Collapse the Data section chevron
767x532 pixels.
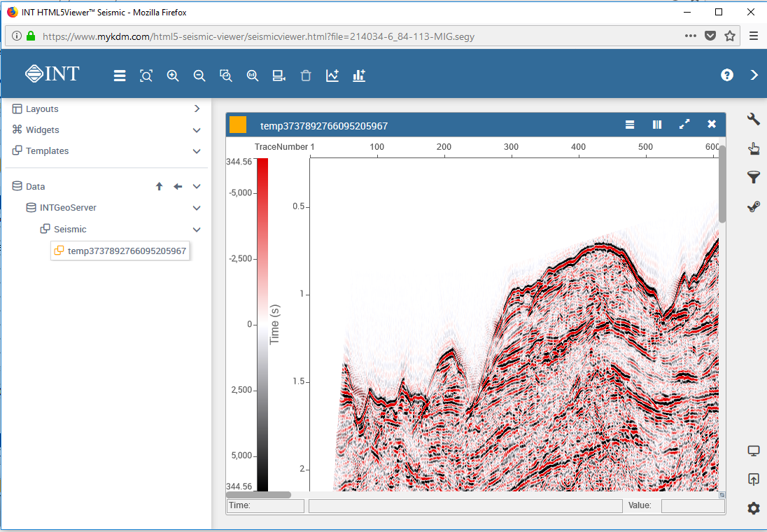pos(197,186)
